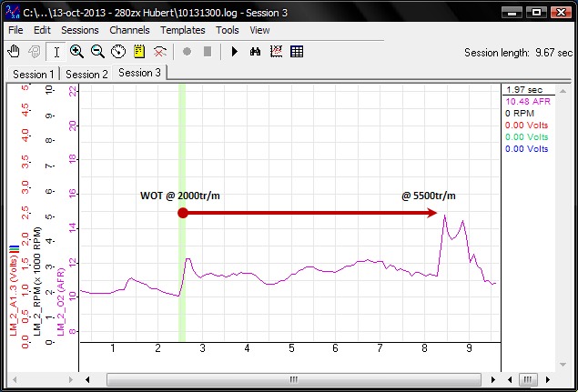Switch to Session 2 tab
Screen dimensions: 578x392
click(86, 74)
